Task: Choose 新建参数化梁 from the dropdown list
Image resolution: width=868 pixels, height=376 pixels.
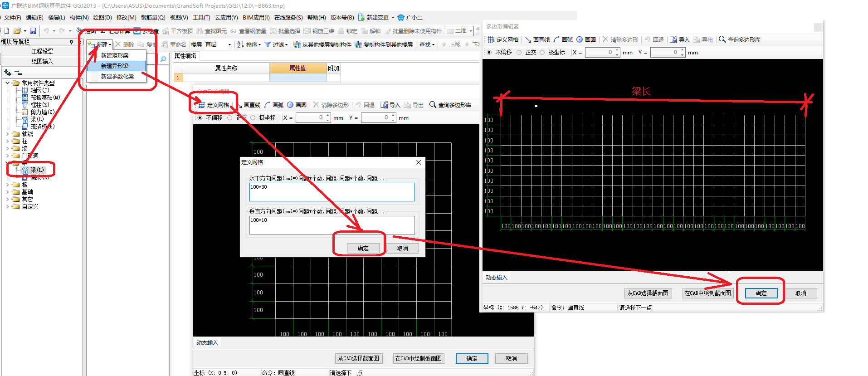Action: (x=117, y=76)
